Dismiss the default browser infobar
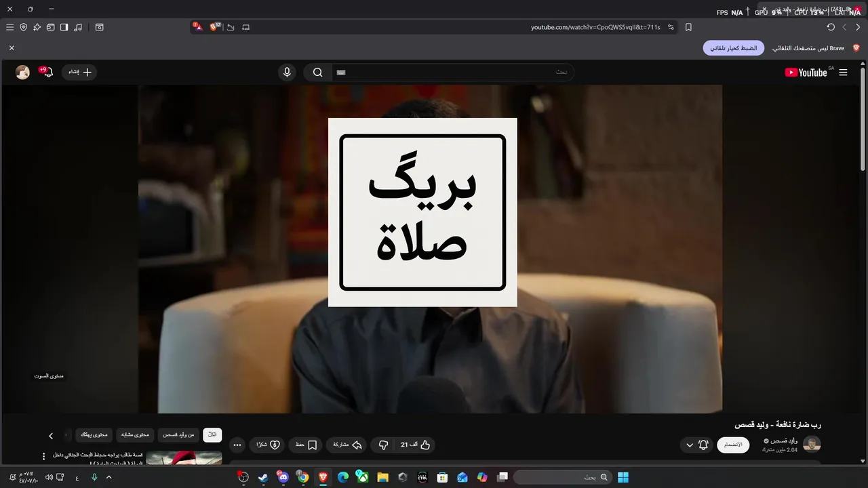The height and width of the screenshot is (488, 868). (x=12, y=48)
